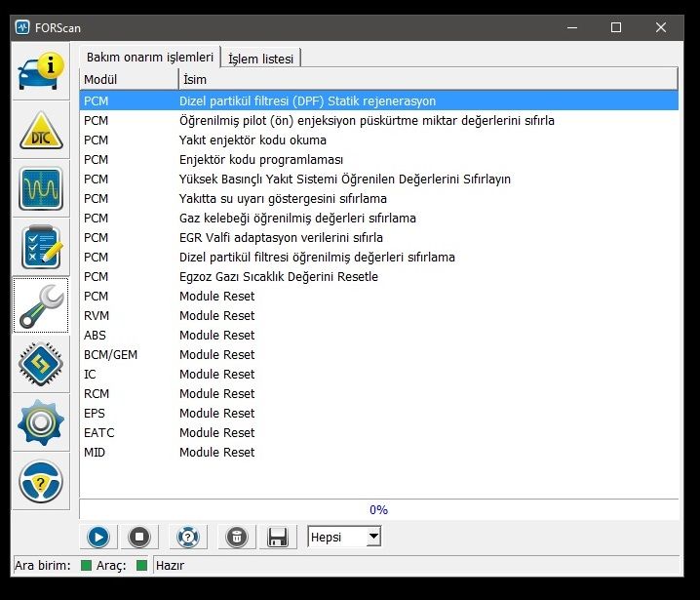Select Öğrenilmiş pilot (ön) enjeksiyon row
Viewport: 700px width, 600px height.
(x=379, y=121)
